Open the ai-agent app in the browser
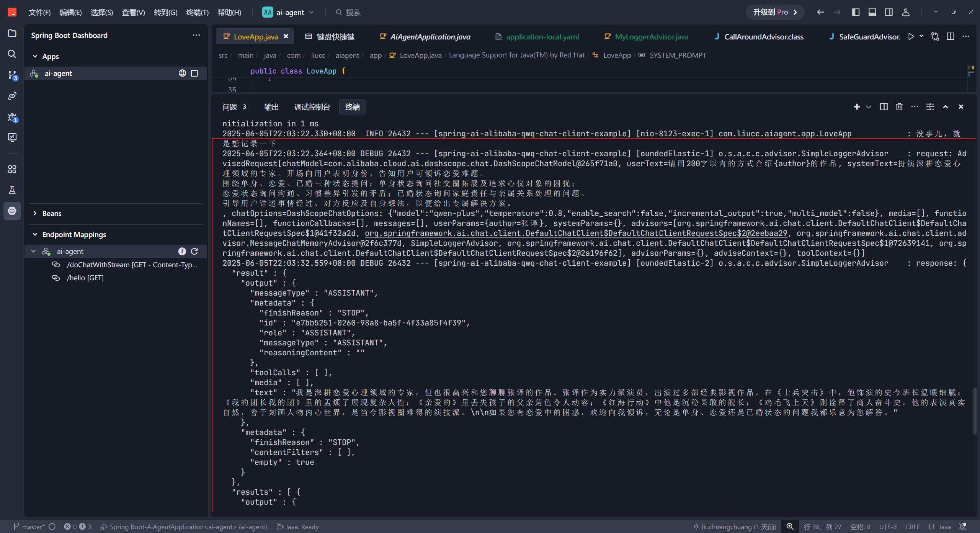Viewport: 980px width, 533px height. coord(182,73)
